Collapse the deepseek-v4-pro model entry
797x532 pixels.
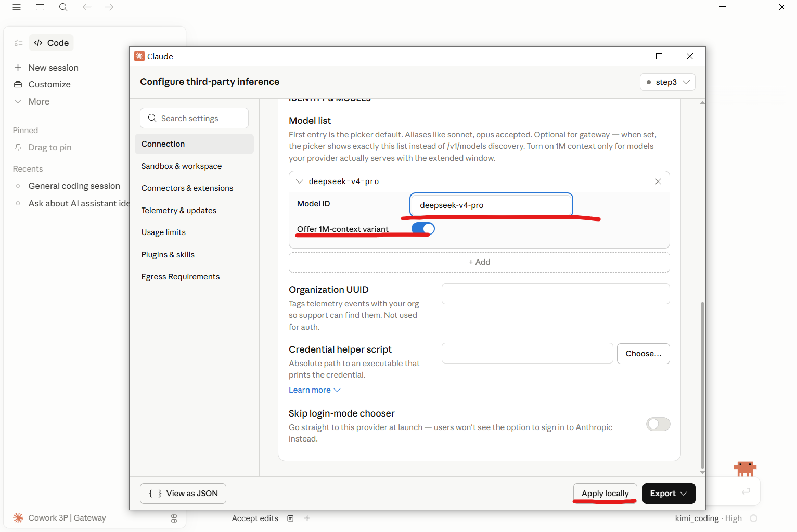pos(300,181)
